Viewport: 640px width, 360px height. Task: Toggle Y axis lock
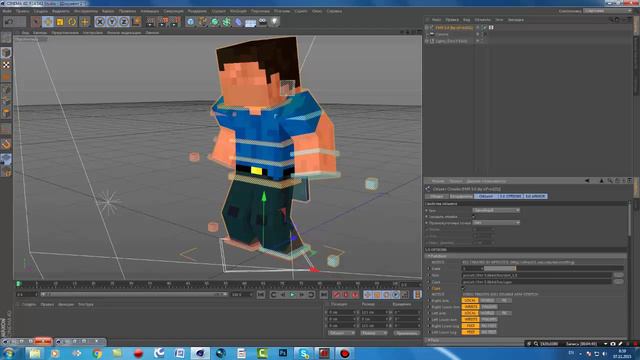[x=112, y=22]
